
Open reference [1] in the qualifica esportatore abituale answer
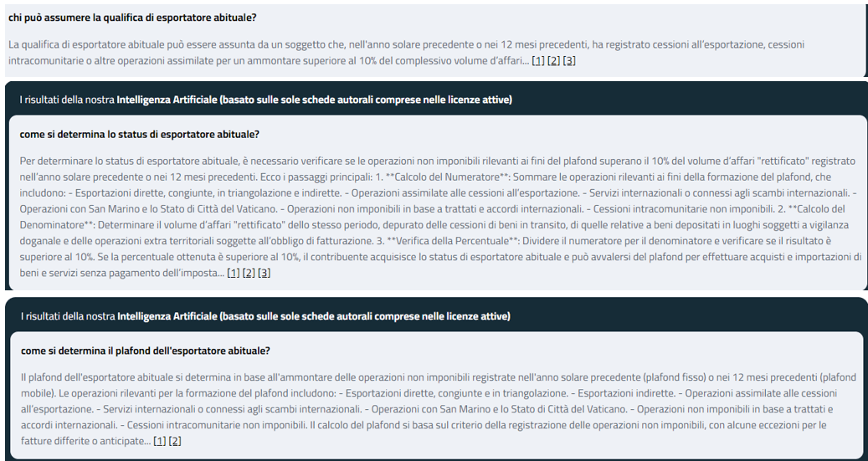click(x=538, y=61)
